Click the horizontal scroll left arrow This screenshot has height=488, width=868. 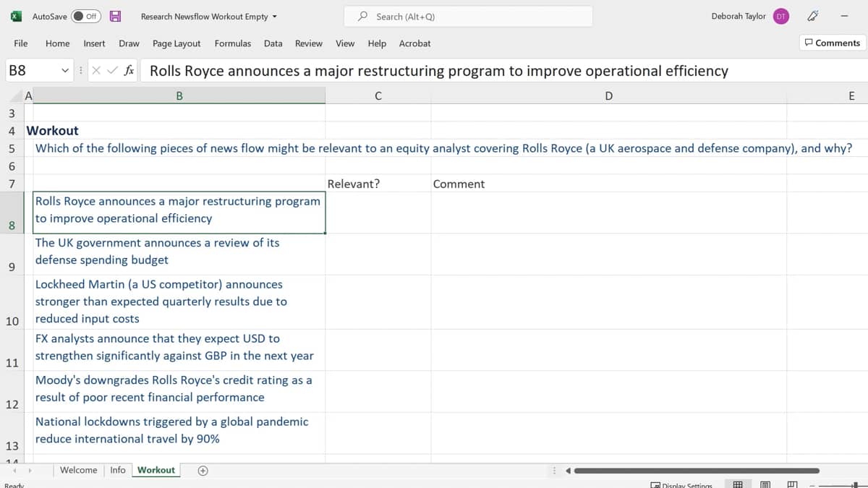click(568, 471)
